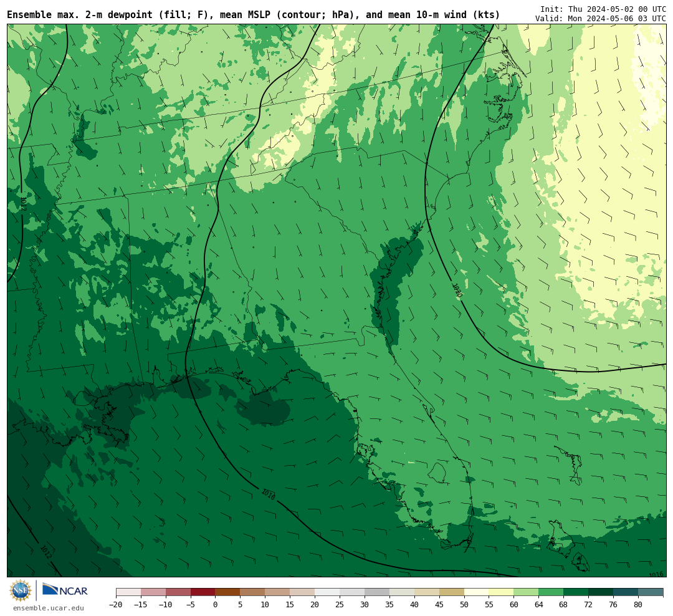Pick the colorbar segment between -20 and -15
Screen dimensions: 673x616
click(128, 592)
